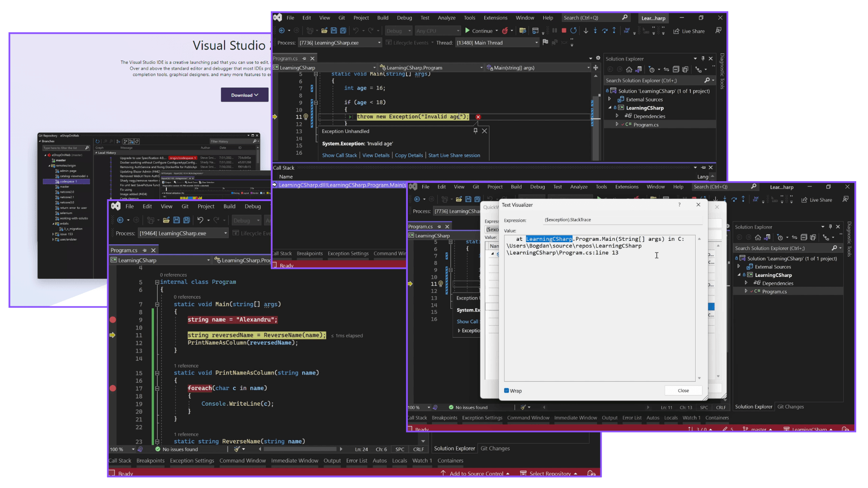Open the Git menu in the bottom-left window
Image resolution: width=868 pixels, height=488 pixels.
click(x=185, y=206)
